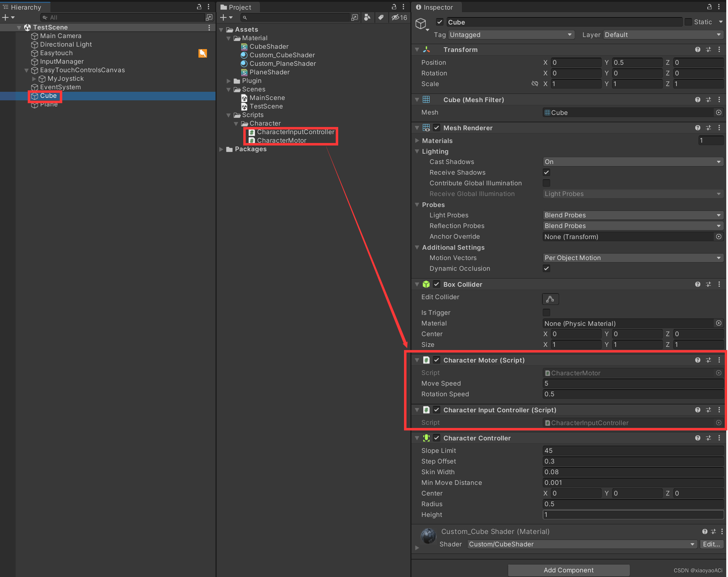Viewport: 728px width, 577px height.
Task: Open the Transform help icon
Action: [697, 50]
